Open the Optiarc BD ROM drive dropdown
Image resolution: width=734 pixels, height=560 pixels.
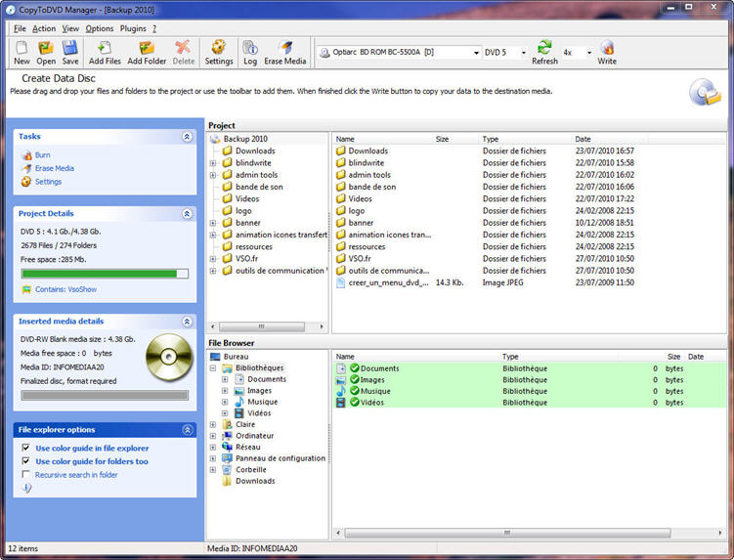(476, 53)
